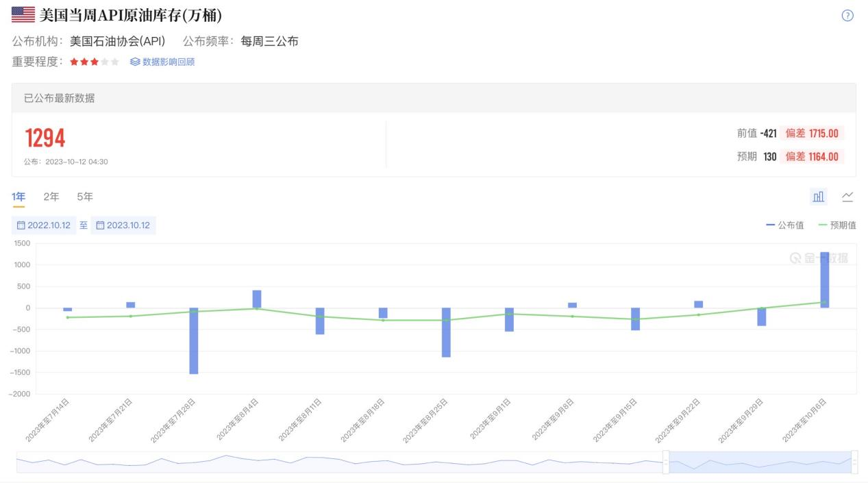Click the help question mark icon

(847, 16)
